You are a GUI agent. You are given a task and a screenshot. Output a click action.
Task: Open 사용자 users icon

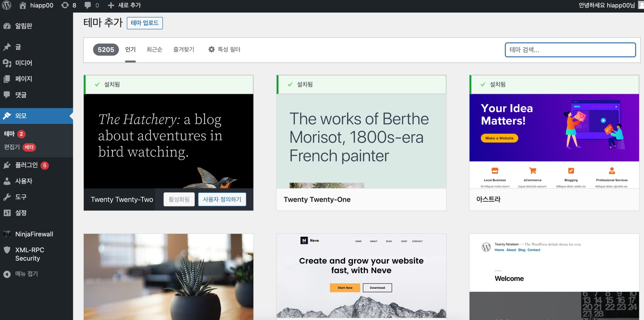point(7,181)
